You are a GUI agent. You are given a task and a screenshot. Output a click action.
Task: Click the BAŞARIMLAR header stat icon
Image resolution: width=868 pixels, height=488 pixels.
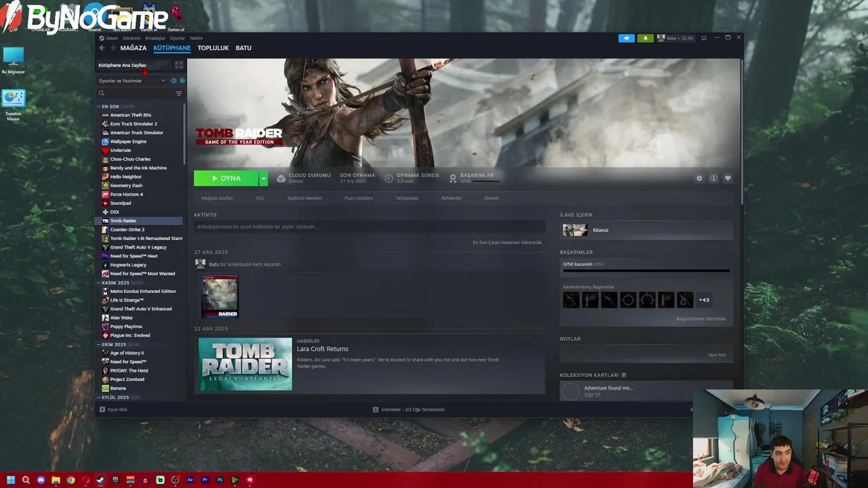453,178
